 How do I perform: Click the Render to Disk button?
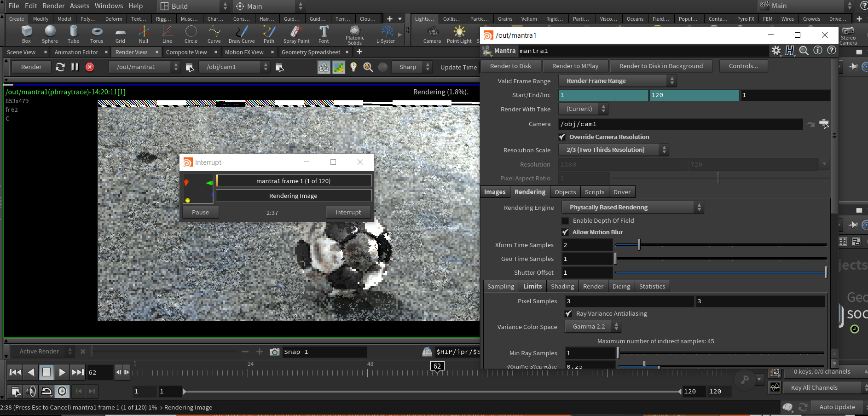510,66
